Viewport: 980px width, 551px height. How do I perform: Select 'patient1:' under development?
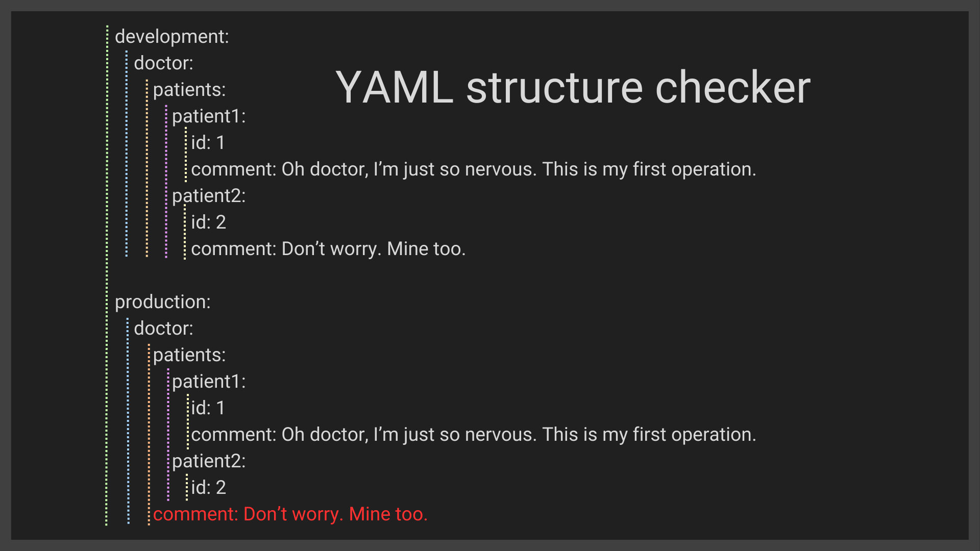209,116
